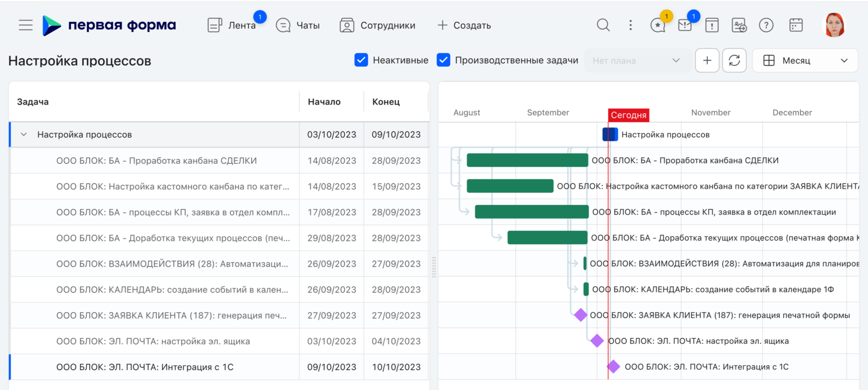Open the Лента menu item
Image resolution: width=868 pixels, height=390 pixels.
click(x=232, y=25)
